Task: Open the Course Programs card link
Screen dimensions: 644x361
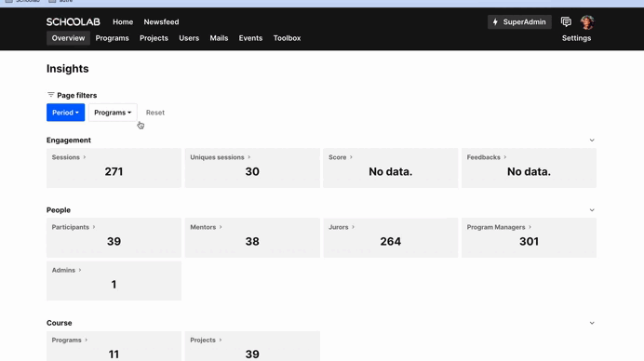Action: (70, 340)
